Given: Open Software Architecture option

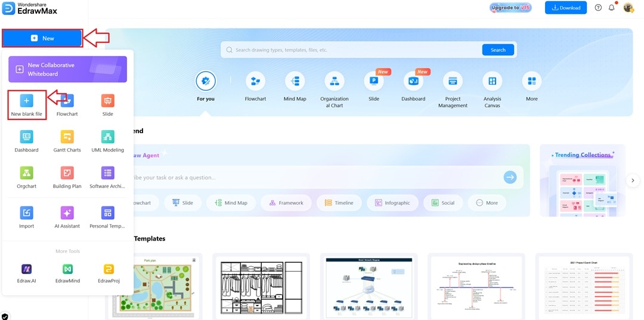Looking at the screenshot, I should [107, 178].
